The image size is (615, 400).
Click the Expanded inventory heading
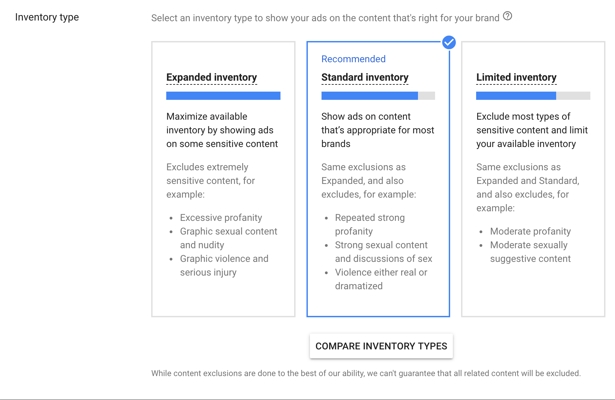211,77
